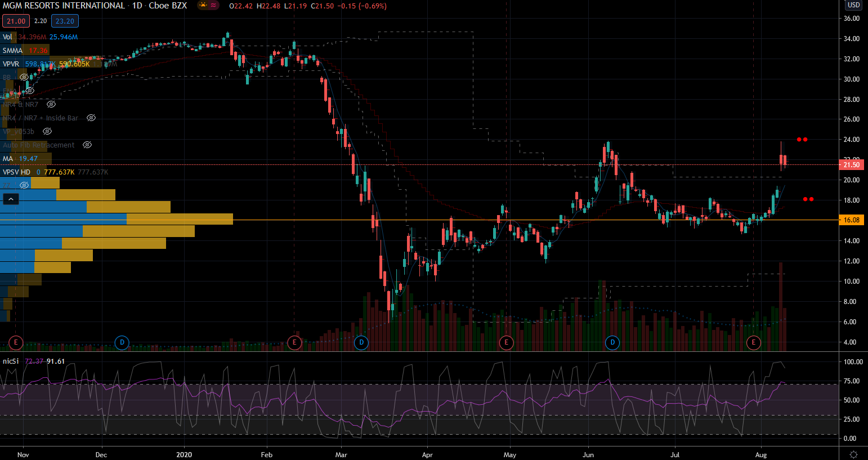Open the earnings marker E before May

506,342
